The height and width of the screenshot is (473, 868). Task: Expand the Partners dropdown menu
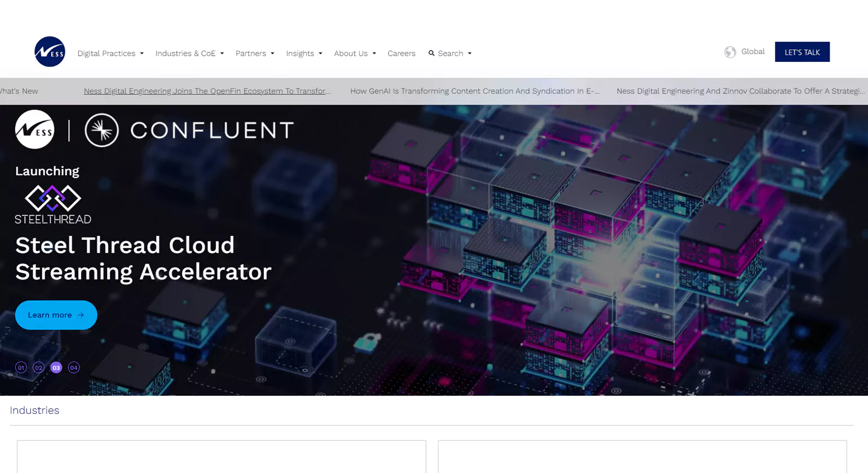click(x=255, y=53)
